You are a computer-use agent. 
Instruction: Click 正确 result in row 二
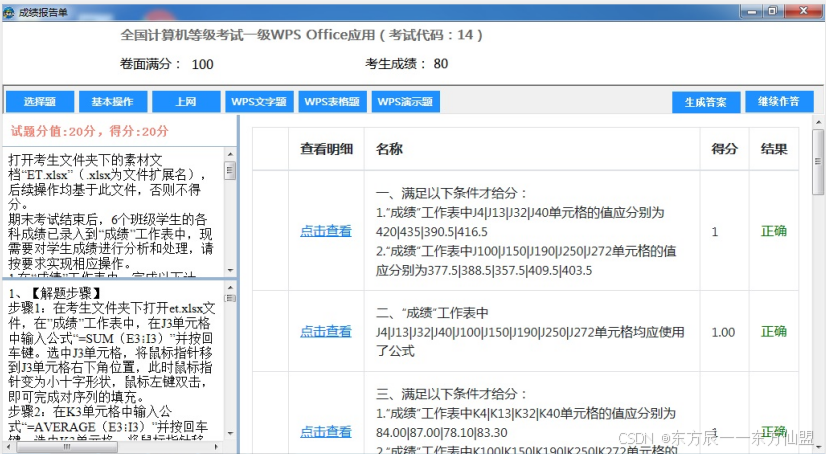click(x=774, y=331)
